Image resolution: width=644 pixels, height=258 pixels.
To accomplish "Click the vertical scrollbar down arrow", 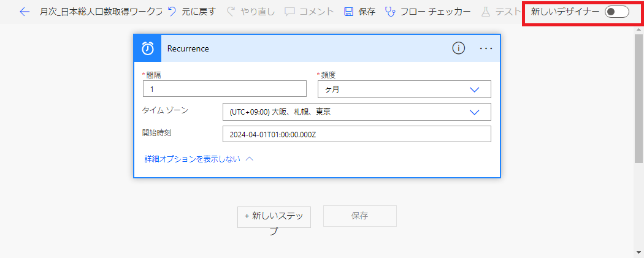I will point(638,252).
